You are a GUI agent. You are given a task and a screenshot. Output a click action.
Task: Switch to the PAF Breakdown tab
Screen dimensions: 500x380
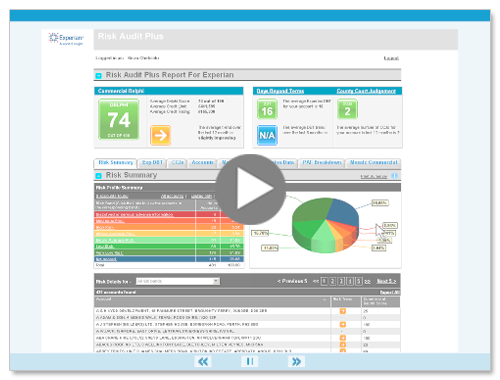[x=322, y=163]
